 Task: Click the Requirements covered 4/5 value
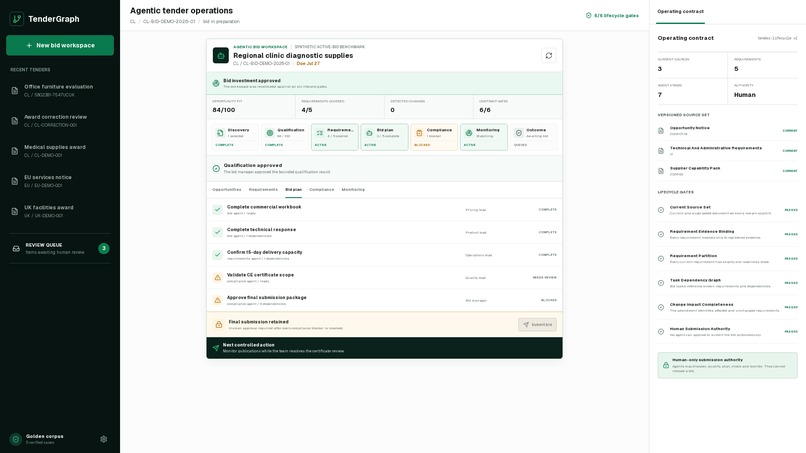pyautogui.click(x=307, y=110)
